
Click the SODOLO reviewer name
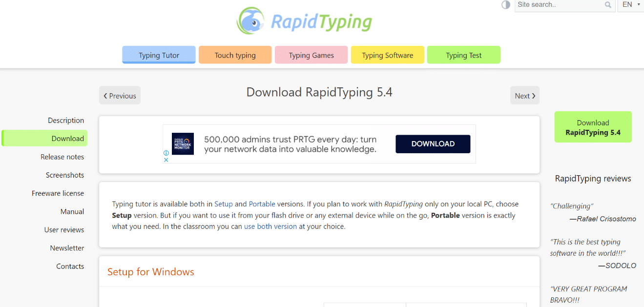click(x=617, y=266)
